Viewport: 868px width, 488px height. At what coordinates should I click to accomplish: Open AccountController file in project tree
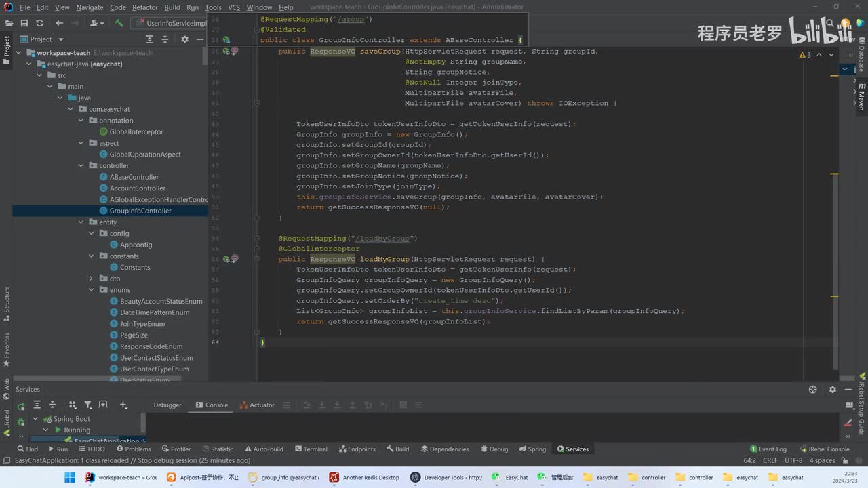(x=137, y=188)
